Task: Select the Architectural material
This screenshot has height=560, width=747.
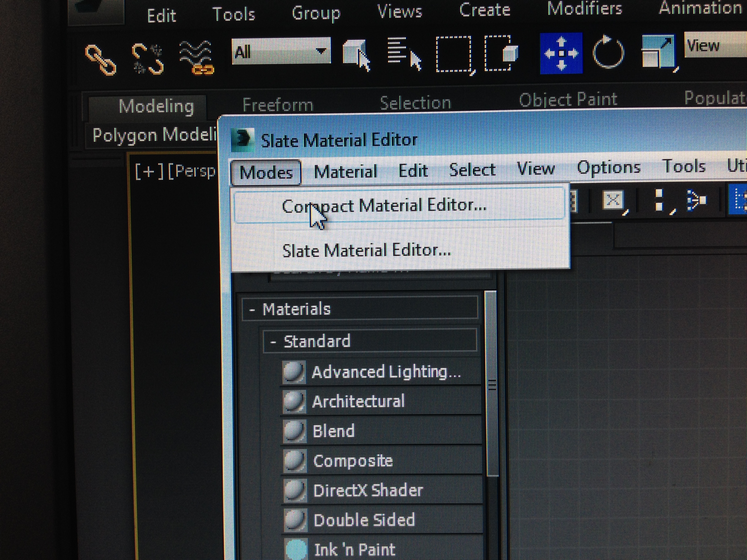Action: 381,401
